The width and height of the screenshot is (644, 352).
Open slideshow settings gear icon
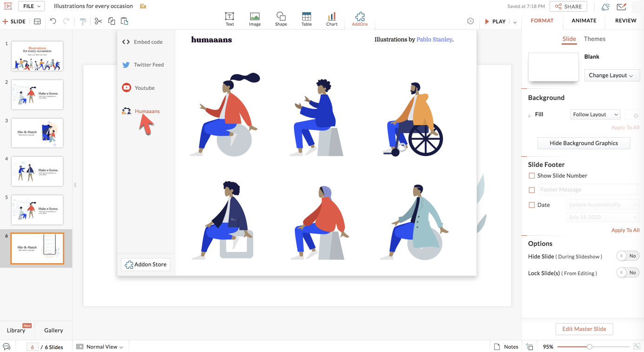(471, 21)
